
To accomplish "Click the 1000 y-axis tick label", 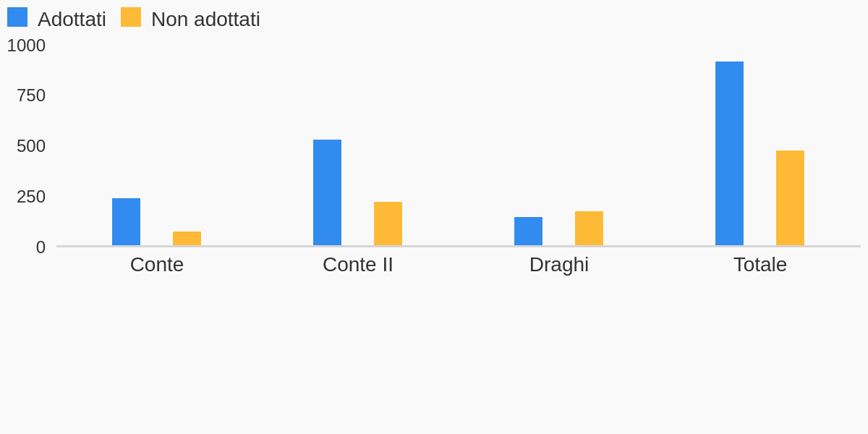I will [x=26, y=46].
